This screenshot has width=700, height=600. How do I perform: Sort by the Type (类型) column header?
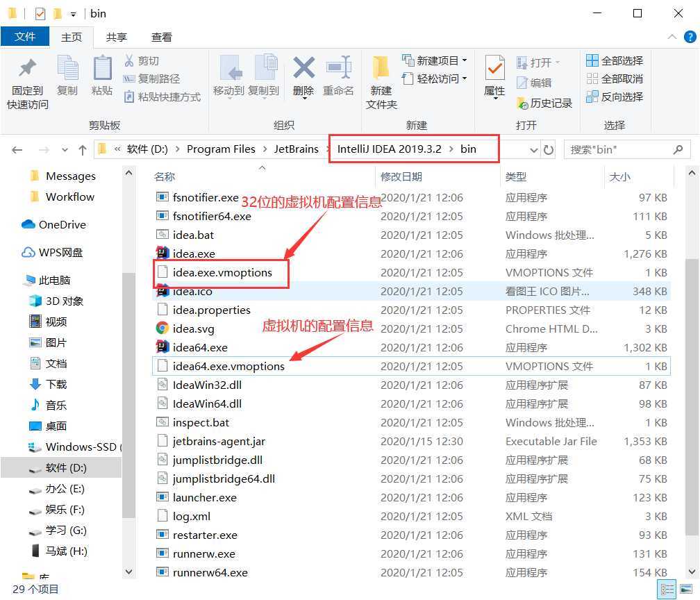click(x=515, y=177)
